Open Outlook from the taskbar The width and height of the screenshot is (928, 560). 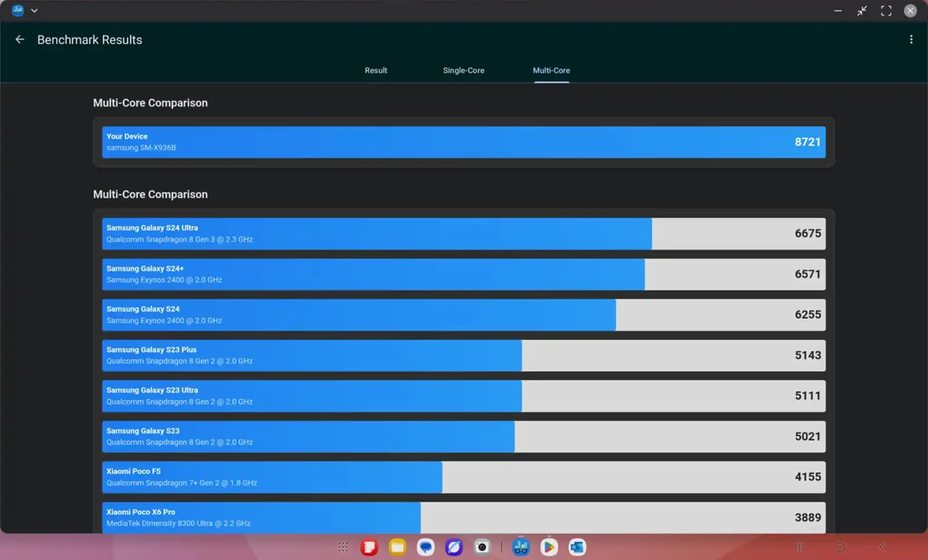(577, 547)
